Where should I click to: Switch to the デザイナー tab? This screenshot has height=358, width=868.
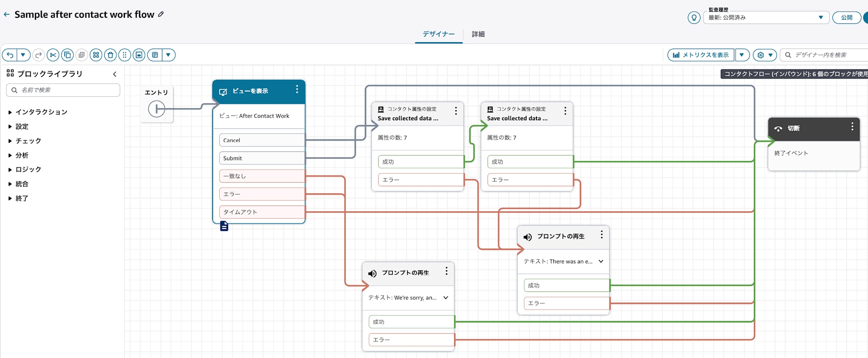pos(439,34)
